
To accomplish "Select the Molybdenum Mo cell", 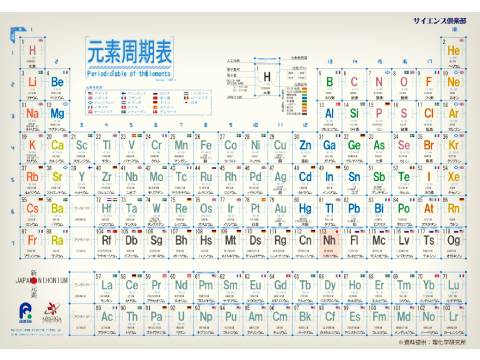I will 156,180.
